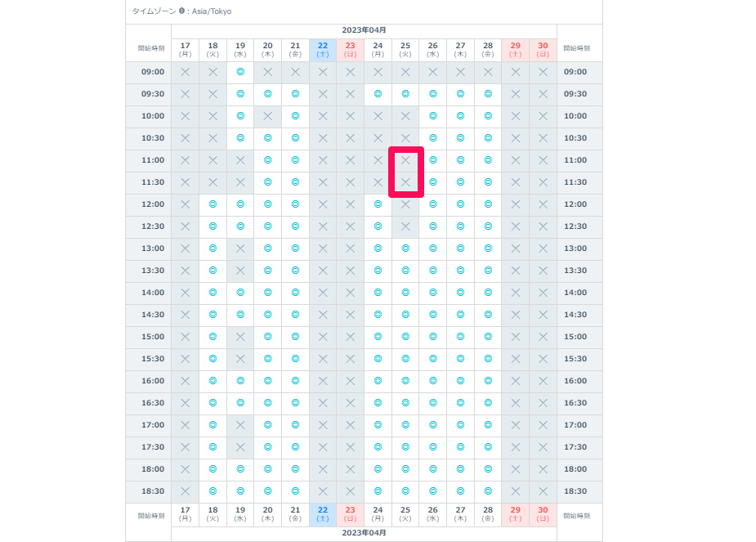Pick the 18:00 available slot on April 19
The image size is (756, 542).
[x=240, y=469]
